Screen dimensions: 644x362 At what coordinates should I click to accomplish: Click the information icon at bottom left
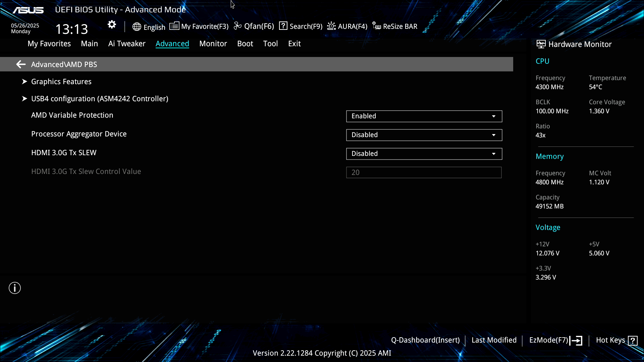[15, 288]
